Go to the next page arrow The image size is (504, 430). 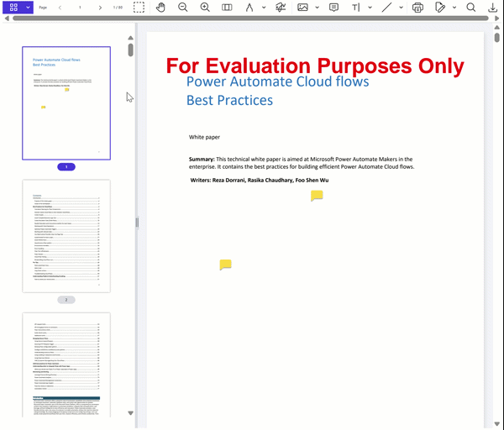click(x=100, y=7)
